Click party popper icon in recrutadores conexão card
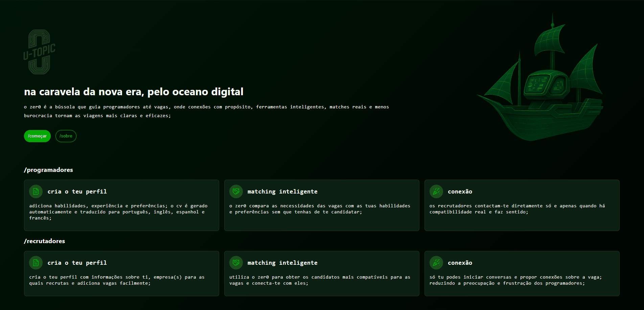 coord(436,263)
